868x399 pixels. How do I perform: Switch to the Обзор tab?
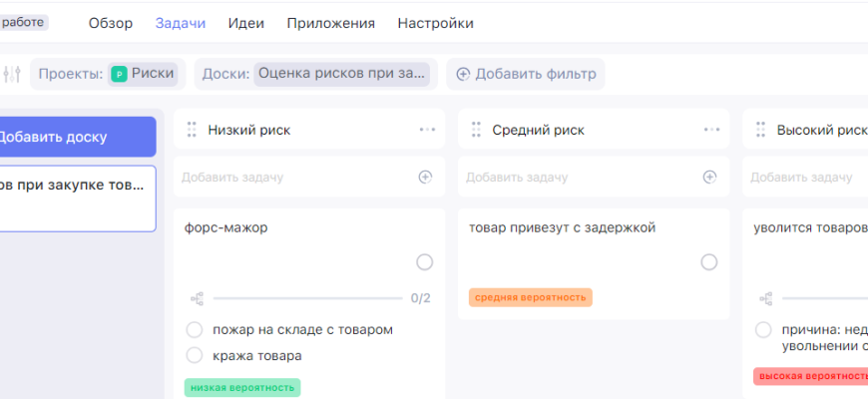coord(110,23)
